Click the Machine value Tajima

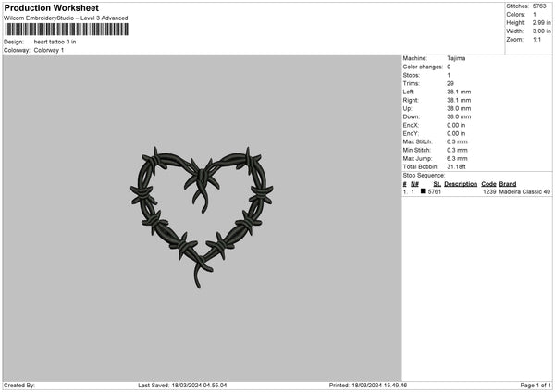pyautogui.click(x=456, y=58)
